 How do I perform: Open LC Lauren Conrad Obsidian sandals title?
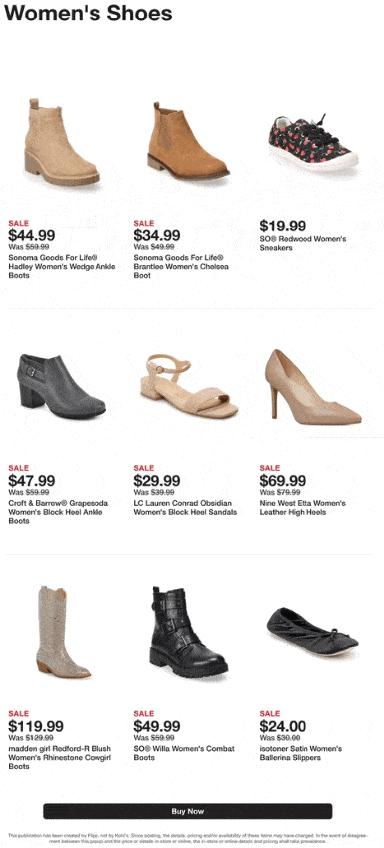185,508
